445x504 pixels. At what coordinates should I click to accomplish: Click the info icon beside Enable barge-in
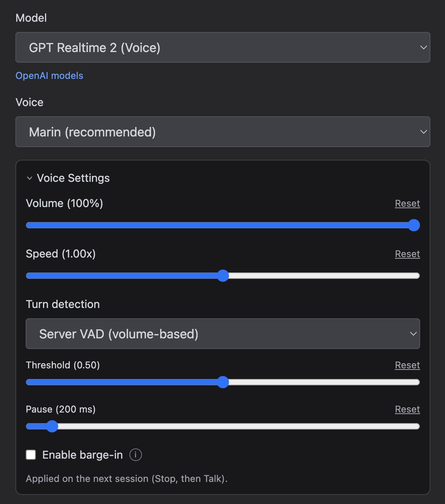pos(136,455)
